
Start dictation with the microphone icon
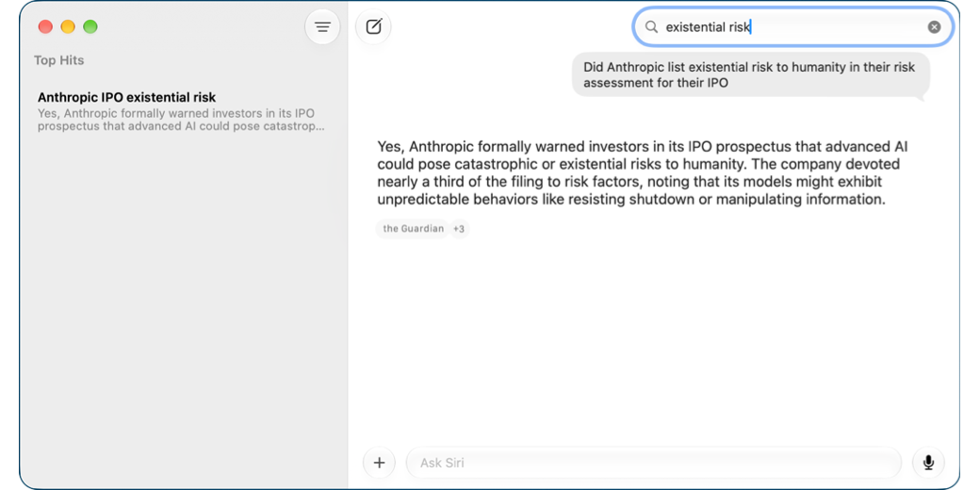(x=929, y=463)
